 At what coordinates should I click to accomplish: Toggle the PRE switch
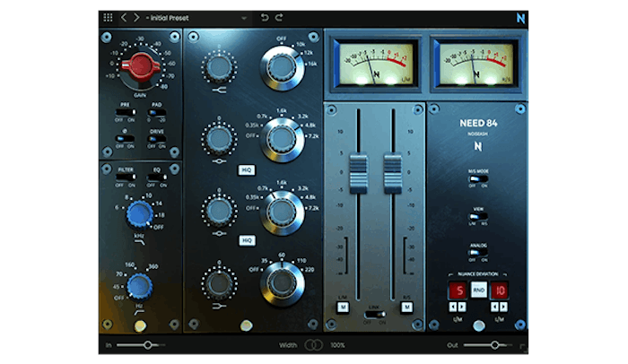click(x=126, y=113)
